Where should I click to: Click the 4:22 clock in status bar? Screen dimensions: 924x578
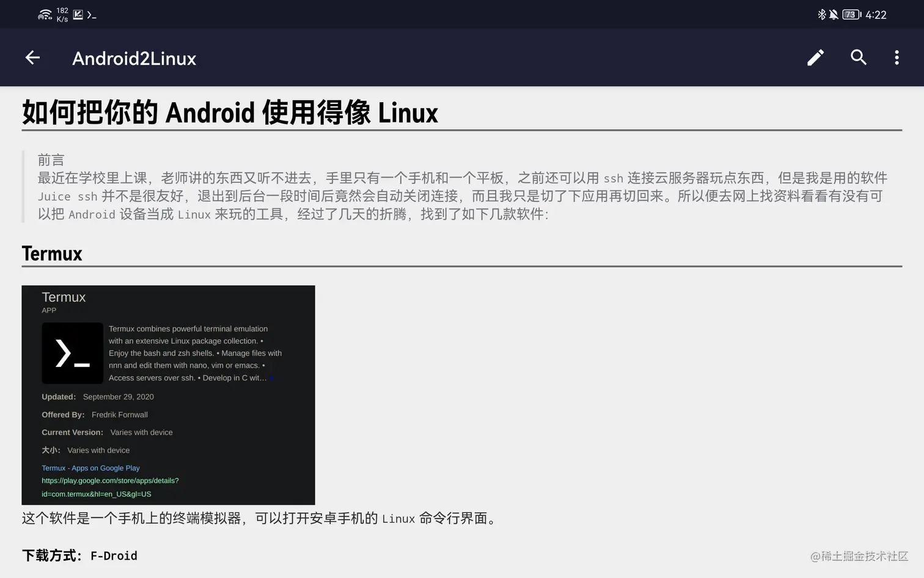[x=876, y=15]
